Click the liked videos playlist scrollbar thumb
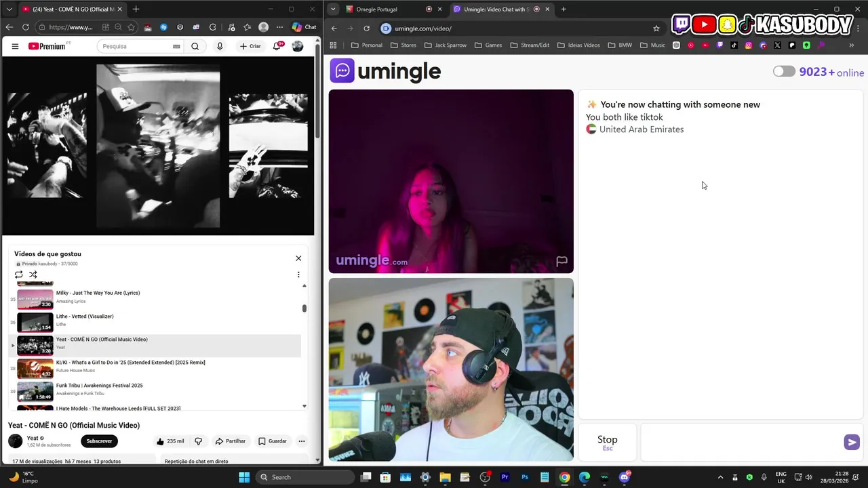The image size is (868, 488). coord(304,308)
